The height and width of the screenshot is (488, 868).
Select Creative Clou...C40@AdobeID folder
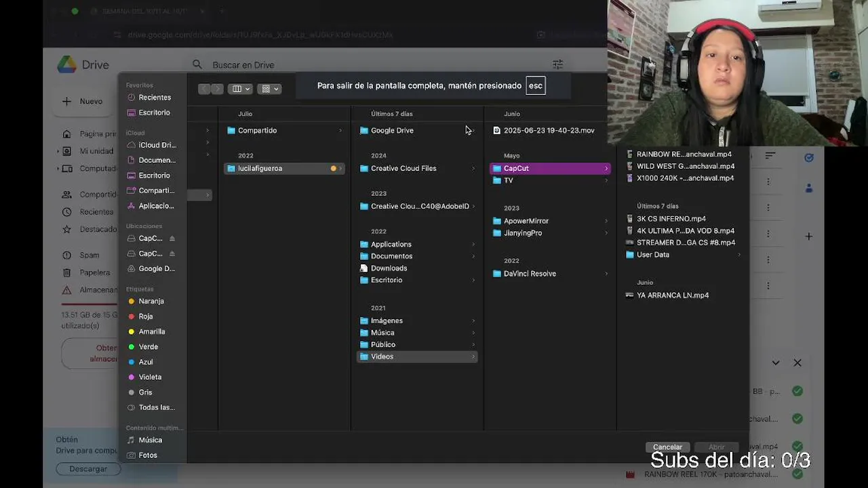pyautogui.click(x=417, y=206)
